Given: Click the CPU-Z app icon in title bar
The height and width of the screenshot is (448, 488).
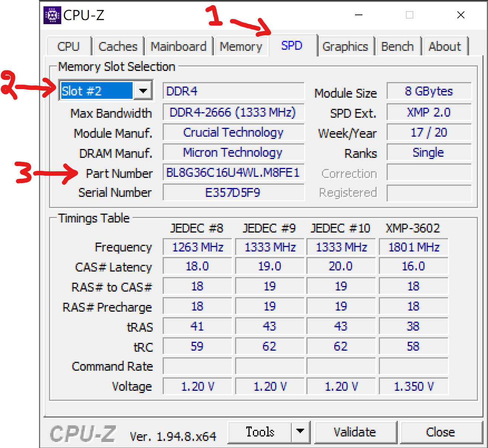Looking at the screenshot, I should click(52, 15).
